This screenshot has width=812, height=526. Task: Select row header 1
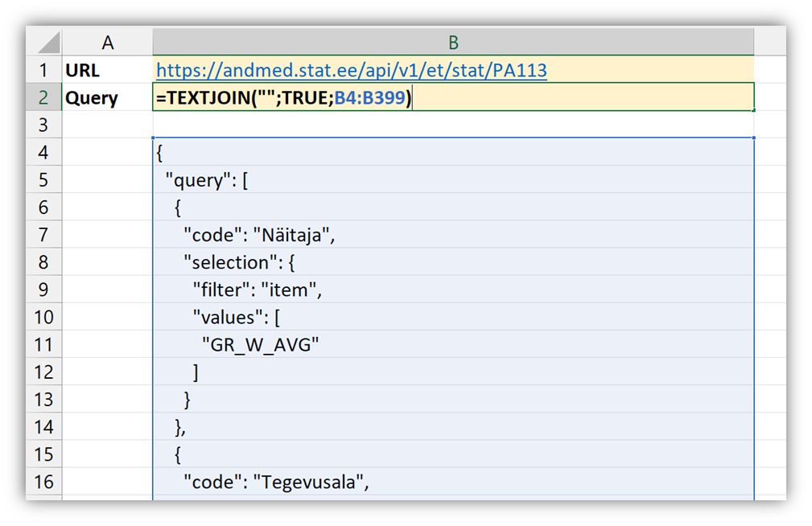43,70
